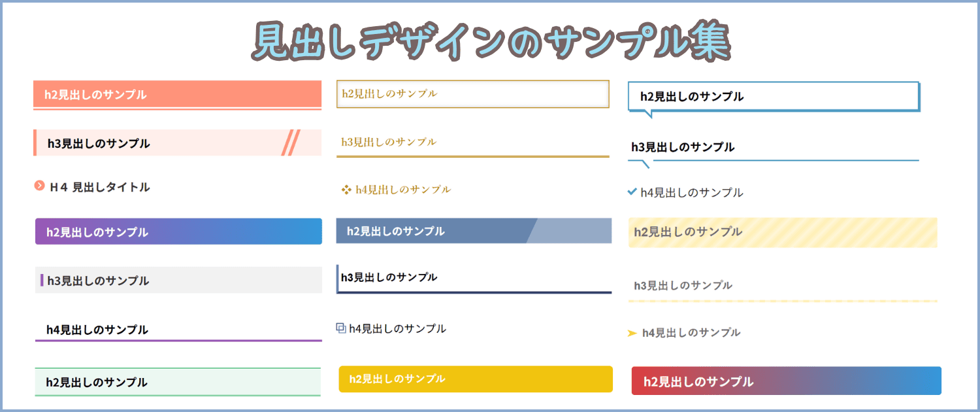Select the salmon-colored h2 heading banner
The height and width of the screenshot is (412, 980).
pyautogui.click(x=177, y=94)
